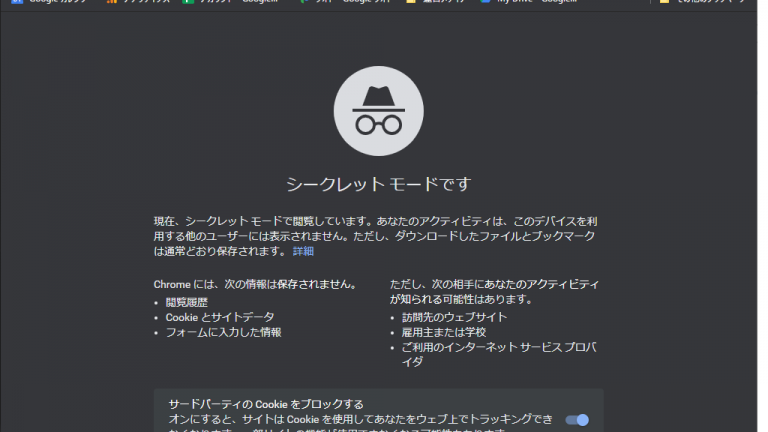Click the サードパーティの Cookie をブロックする title
768x432 pixels.
click(x=266, y=405)
